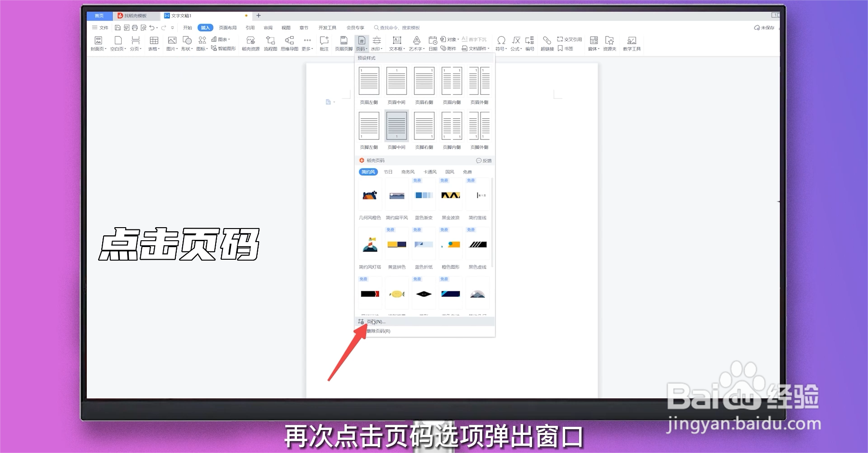Screen dimensions: 868x453
Task: Open 文档部件 document parts dropdown
Action: tap(476, 48)
